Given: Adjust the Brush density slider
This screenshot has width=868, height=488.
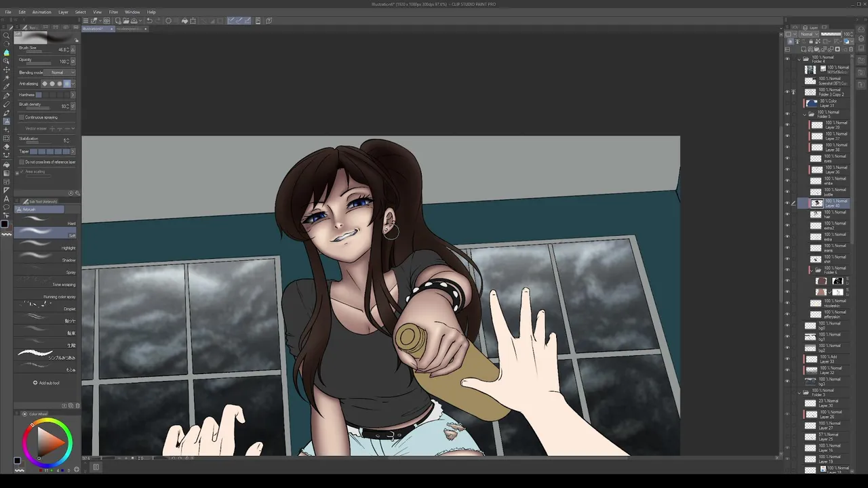Looking at the screenshot, I should [37, 108].
